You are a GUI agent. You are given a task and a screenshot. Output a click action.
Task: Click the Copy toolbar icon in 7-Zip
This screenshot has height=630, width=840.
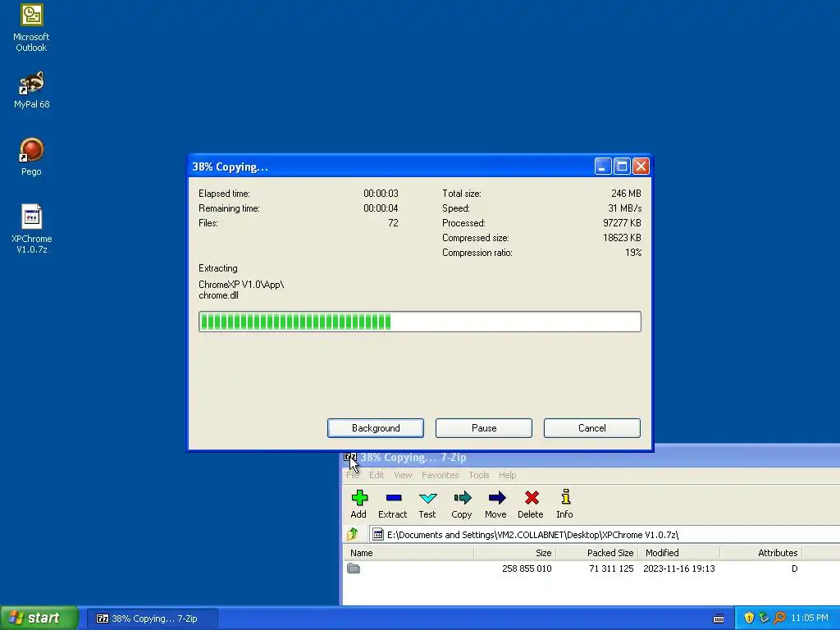462,504
